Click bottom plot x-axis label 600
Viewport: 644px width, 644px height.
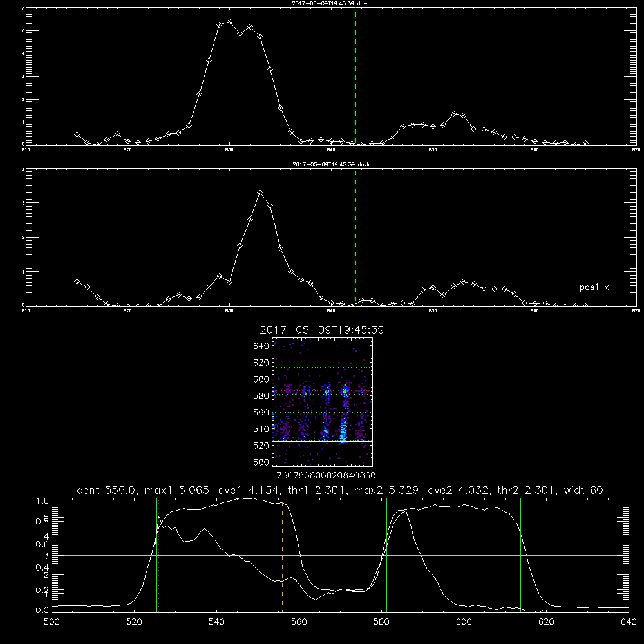[x=464, y=622]
